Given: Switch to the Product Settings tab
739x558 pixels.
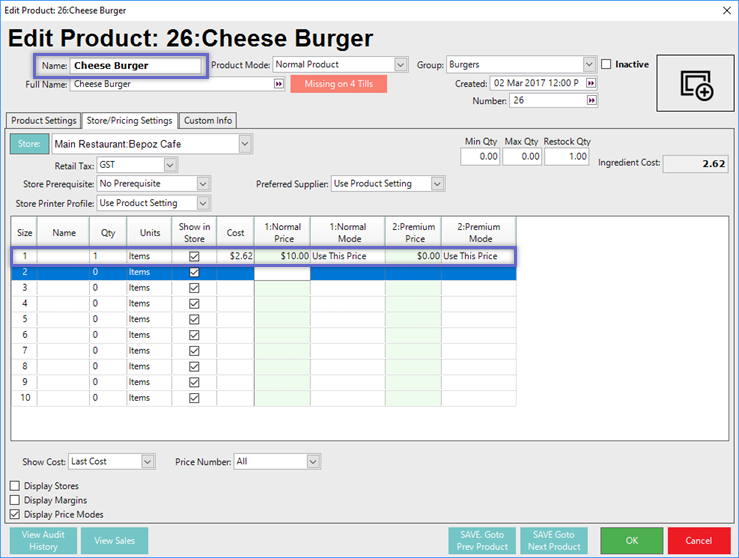Looking at the screenshot, I should pyautogui.click(x=43, y=121).
